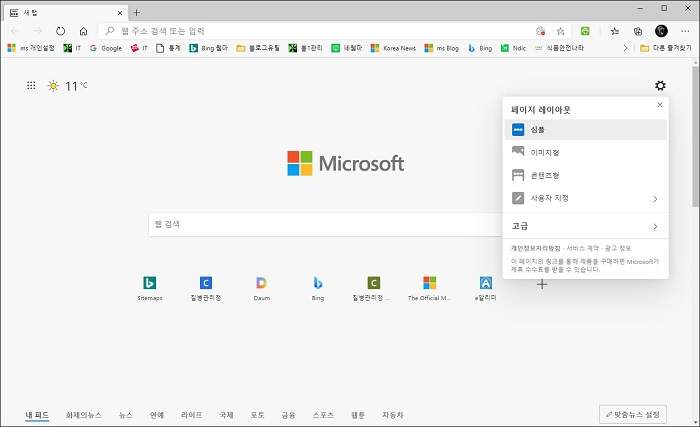Open the apps grid launcher icon
This screenshot has height=427, width=700.
[x=31, y=85]
